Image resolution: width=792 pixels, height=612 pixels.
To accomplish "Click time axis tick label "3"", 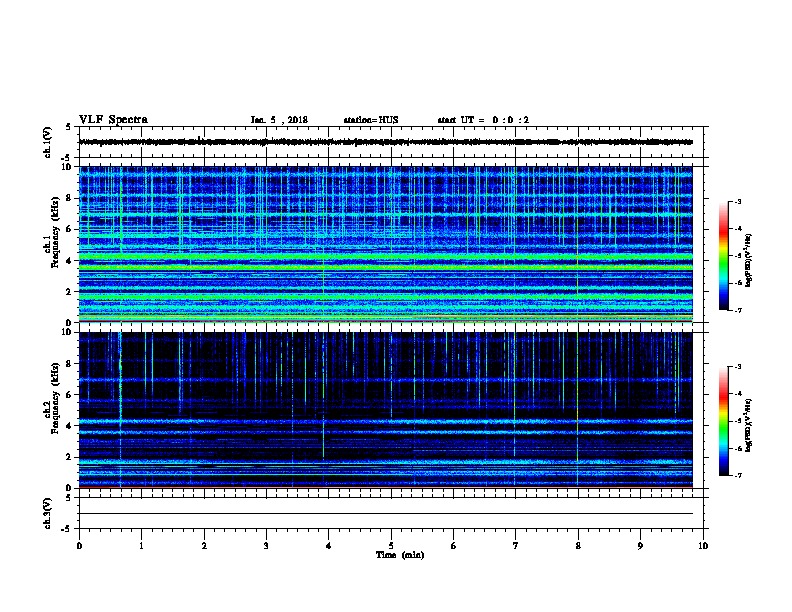I will [x=266, y=545].
